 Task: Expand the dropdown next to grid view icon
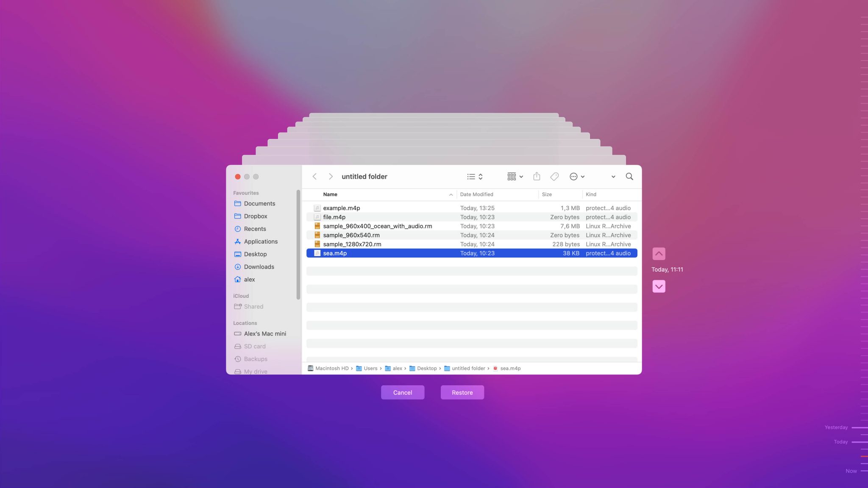click(520, 176)
